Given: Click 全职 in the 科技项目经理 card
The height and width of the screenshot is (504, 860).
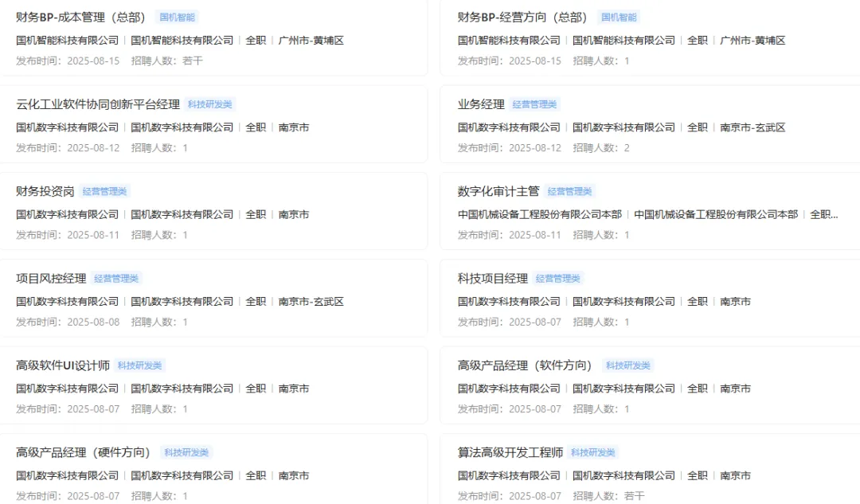Looking at the screenshot, I should click(x=697, y=302).
